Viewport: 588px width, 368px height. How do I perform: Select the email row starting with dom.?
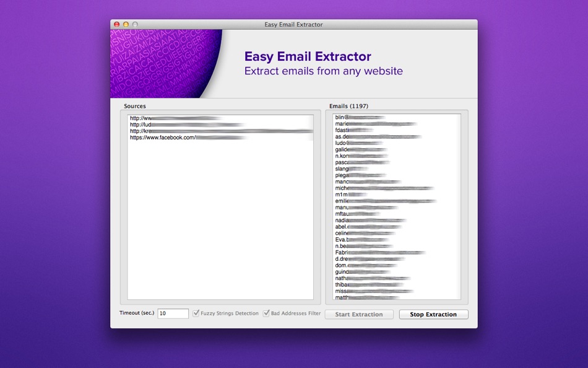(397, 265)
